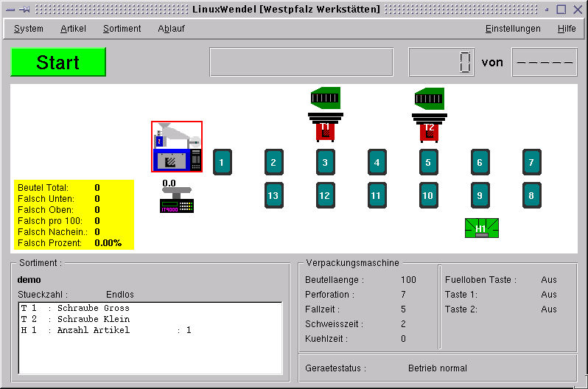
Task: Select station 6 tile
Action: (x=480, y=162)
